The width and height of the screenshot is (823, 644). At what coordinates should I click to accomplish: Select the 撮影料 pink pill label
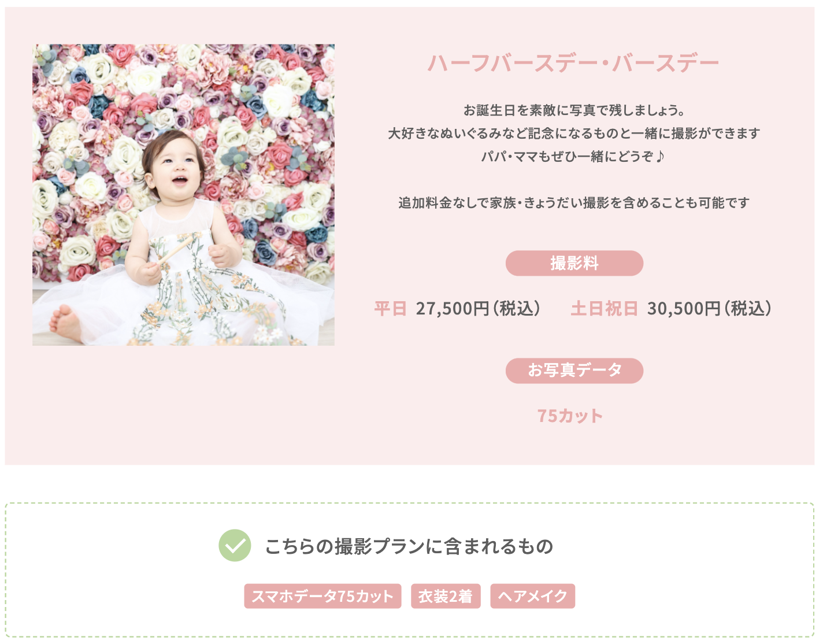(574, 263)
